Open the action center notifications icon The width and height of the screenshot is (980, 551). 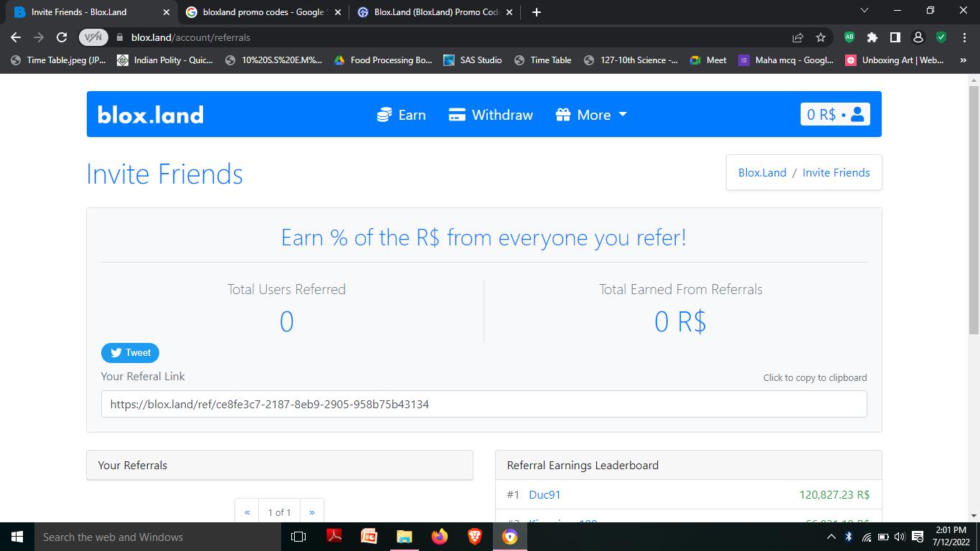tap(918, 537)
